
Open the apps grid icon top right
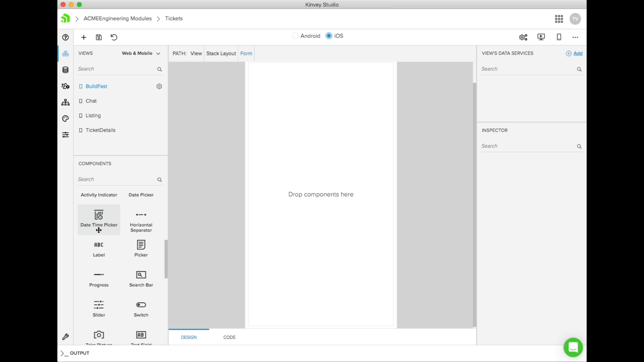pyautogui.click(x=559, y=19)
